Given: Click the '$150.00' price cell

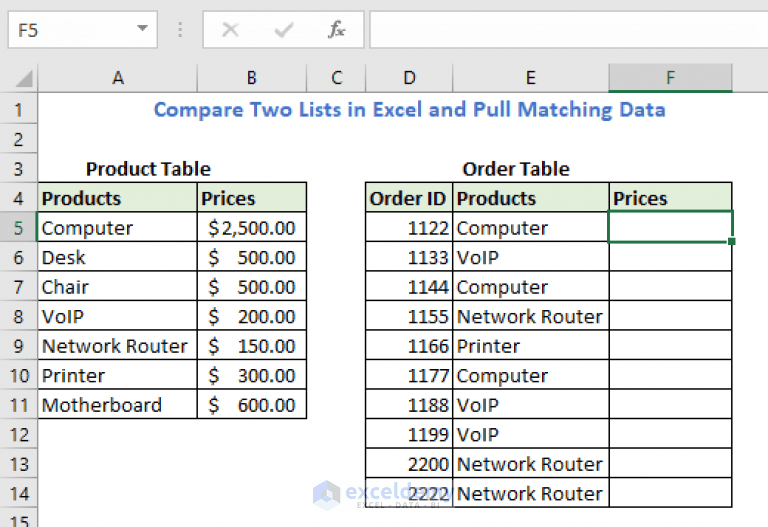Looking at the screenshot, I should click(252, 345).
